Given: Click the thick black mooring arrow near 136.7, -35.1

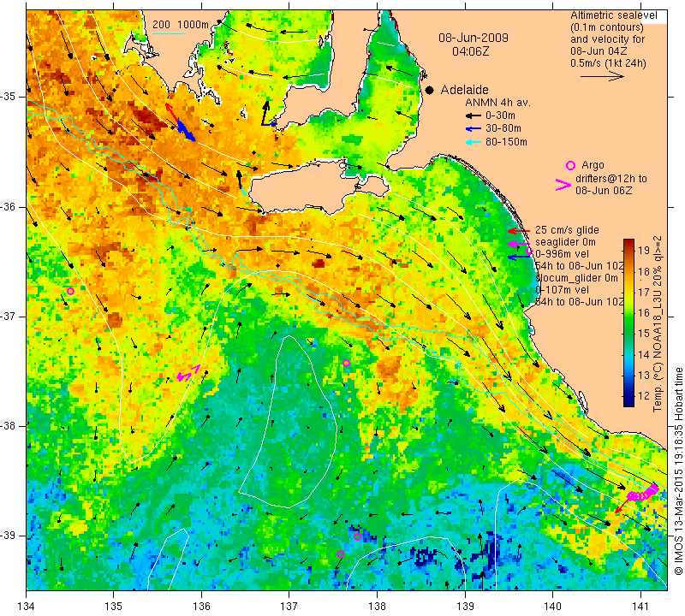Looking at the screenshot, I should [x=265, y=113].
